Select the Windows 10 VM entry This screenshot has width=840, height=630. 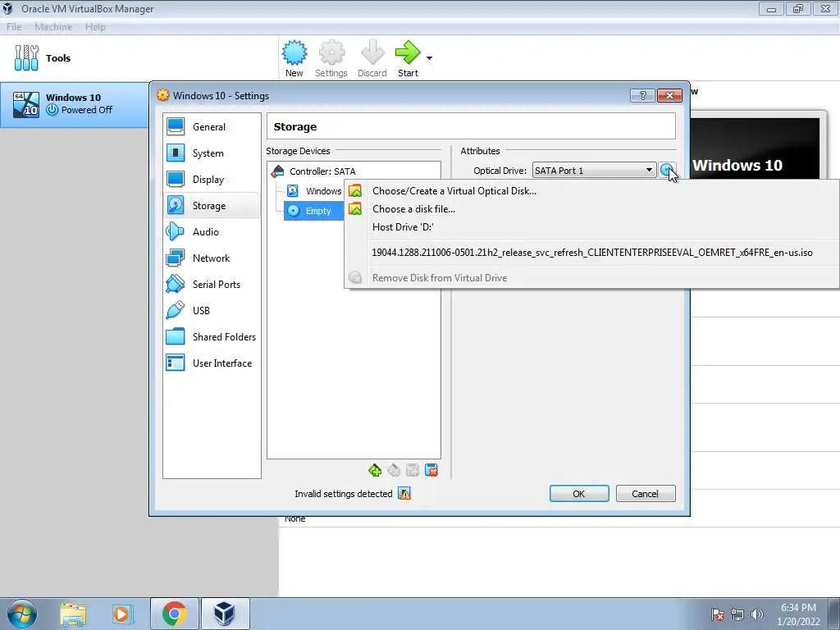75,104
